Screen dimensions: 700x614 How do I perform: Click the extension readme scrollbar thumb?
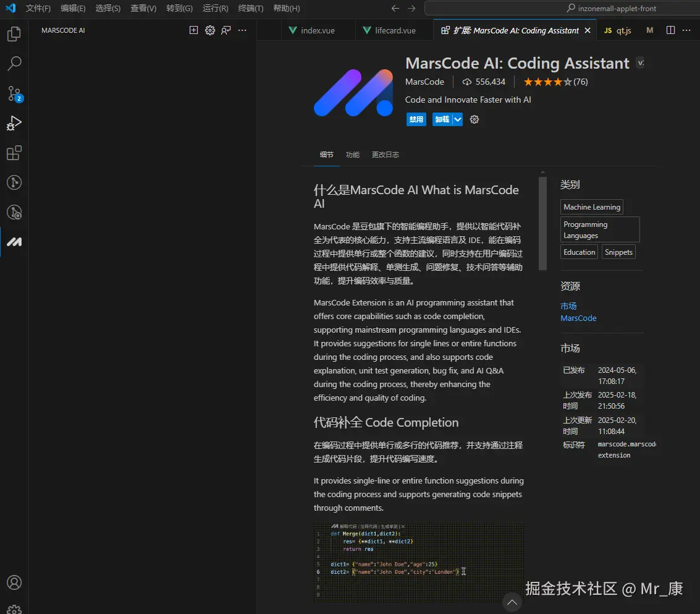[542, 224]
